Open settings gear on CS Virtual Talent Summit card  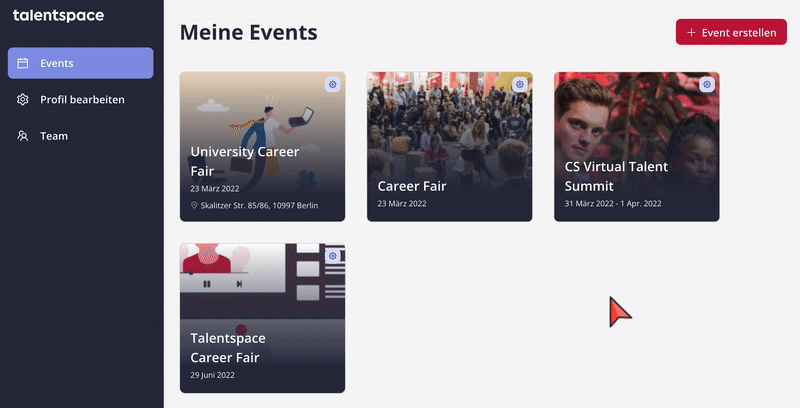pyautogui.click(x=707, y=84)
